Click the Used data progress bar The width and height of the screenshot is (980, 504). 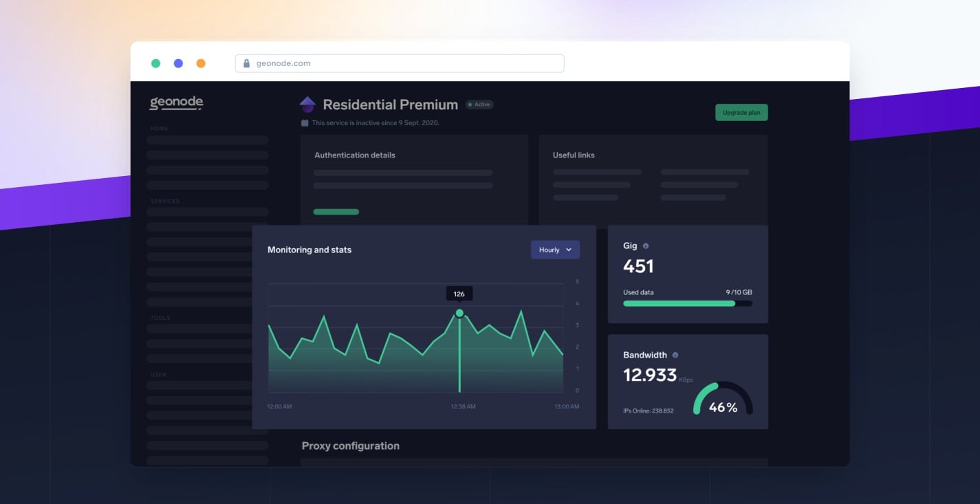tap(688, 303)
